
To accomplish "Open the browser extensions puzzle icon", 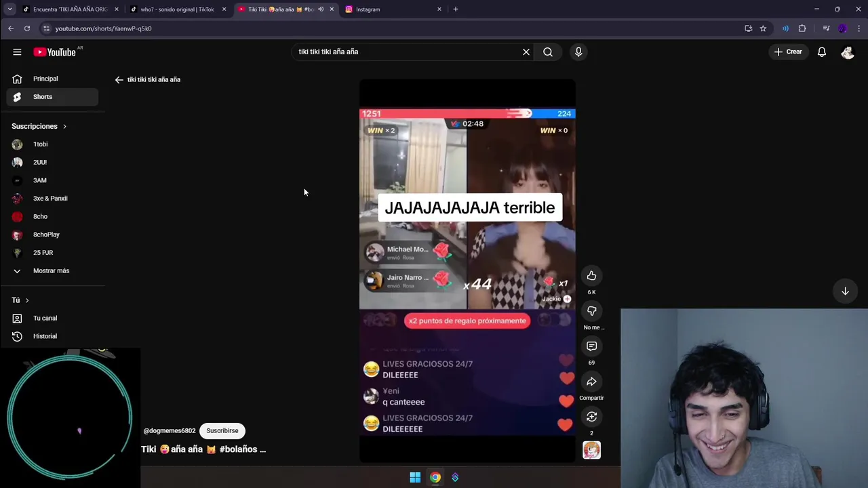I will pyautogui.click(x=802, y=28).
